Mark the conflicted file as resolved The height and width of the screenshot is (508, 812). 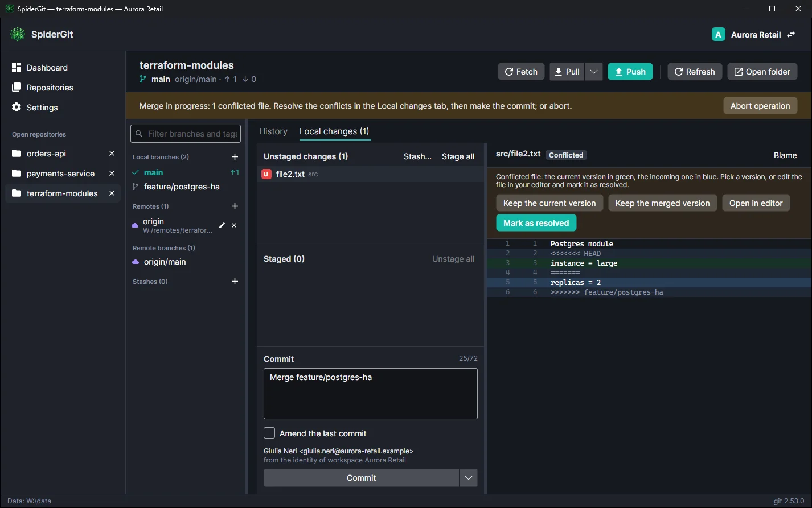point(536,223)
